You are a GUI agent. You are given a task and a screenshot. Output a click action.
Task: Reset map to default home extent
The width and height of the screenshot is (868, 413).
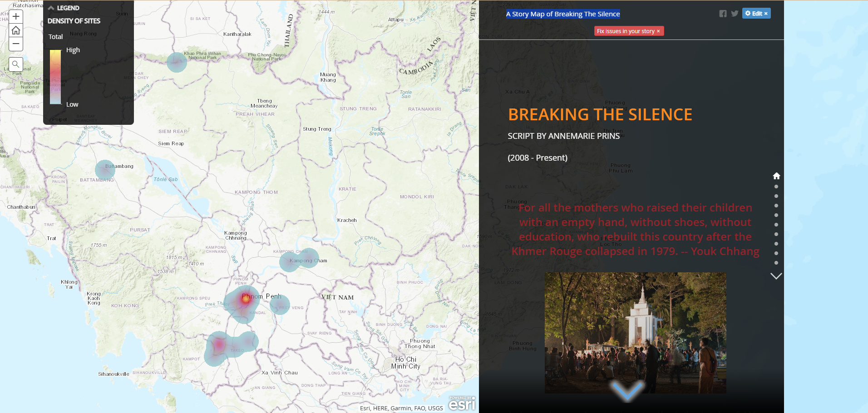pos(16,30)
